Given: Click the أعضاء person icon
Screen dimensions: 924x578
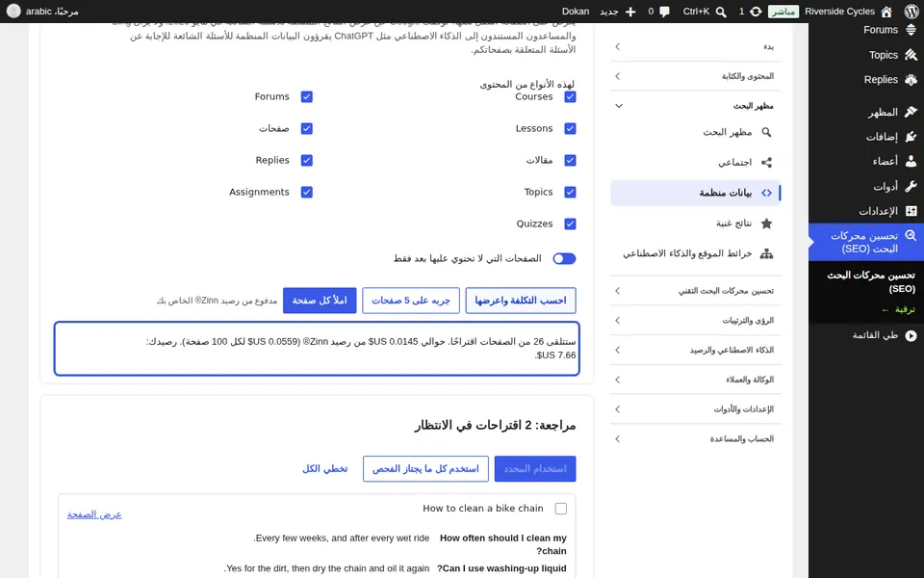Looking at the screenshot, I should tap(911, 161).
